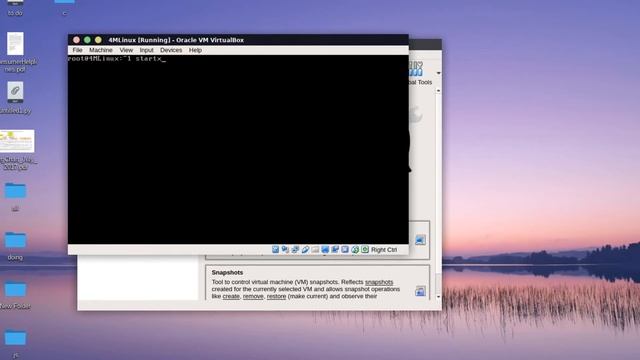
Task: Click the hard disk activity status icon
Action: (276, 249)
